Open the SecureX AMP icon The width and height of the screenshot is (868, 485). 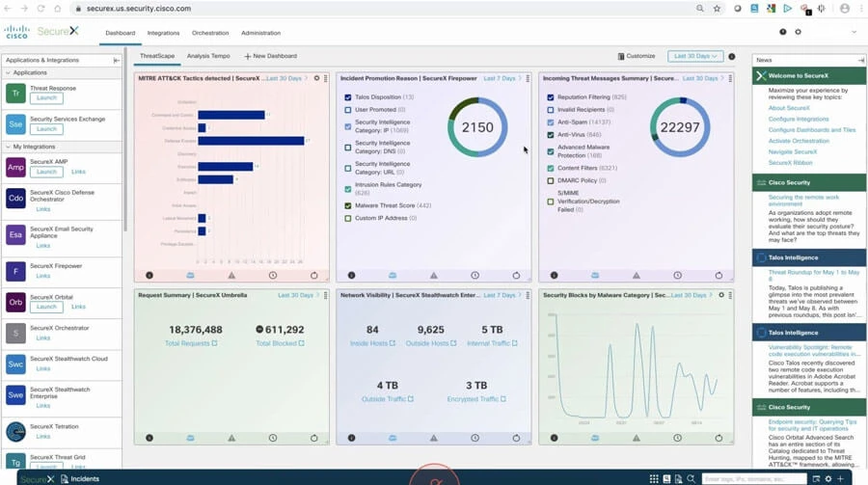coord(15,167)
